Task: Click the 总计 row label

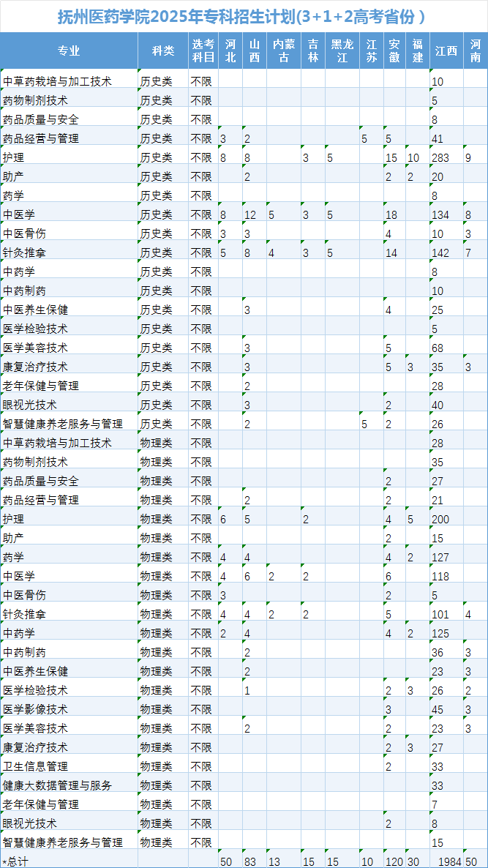Action: coord(15,861)
